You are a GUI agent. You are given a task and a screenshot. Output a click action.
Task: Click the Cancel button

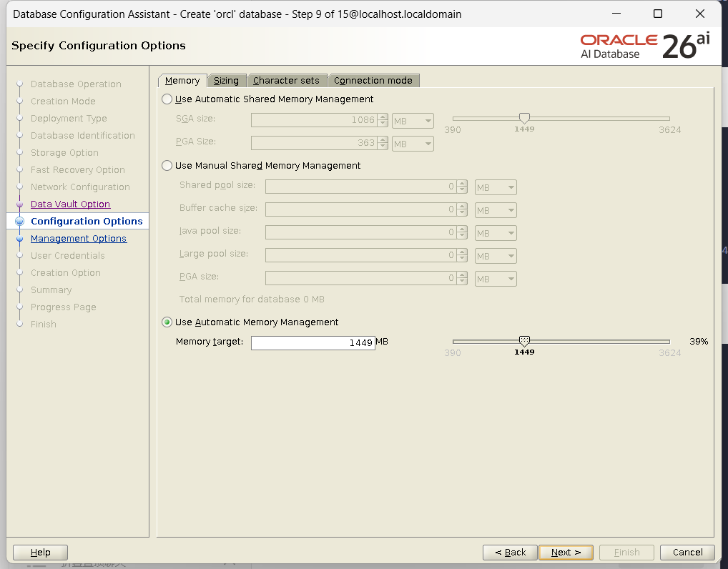coord(687,553)
